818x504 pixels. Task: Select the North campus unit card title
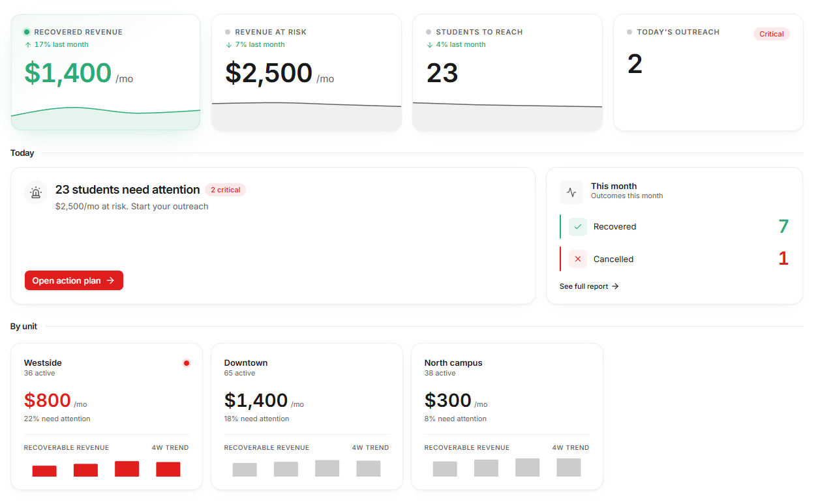(x=453, y=363)
